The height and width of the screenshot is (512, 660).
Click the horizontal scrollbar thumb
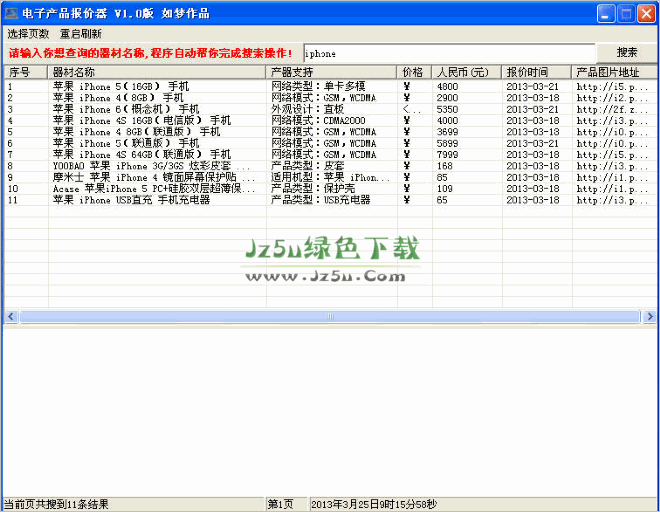[x=330, y=316]
